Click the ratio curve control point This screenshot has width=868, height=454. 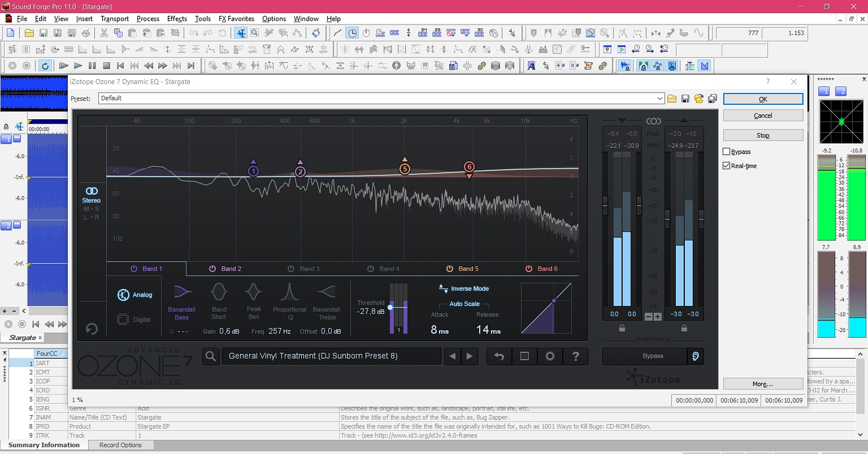tap(554, 301)
